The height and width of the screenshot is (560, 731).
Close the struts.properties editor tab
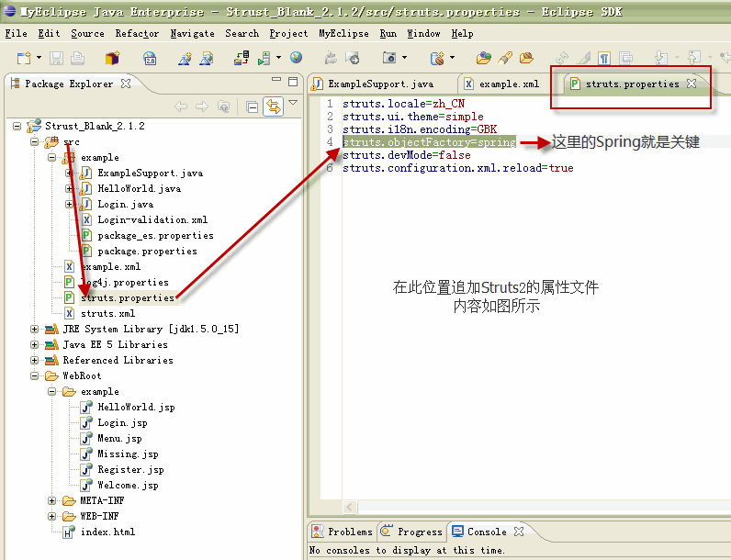[692, 84]
